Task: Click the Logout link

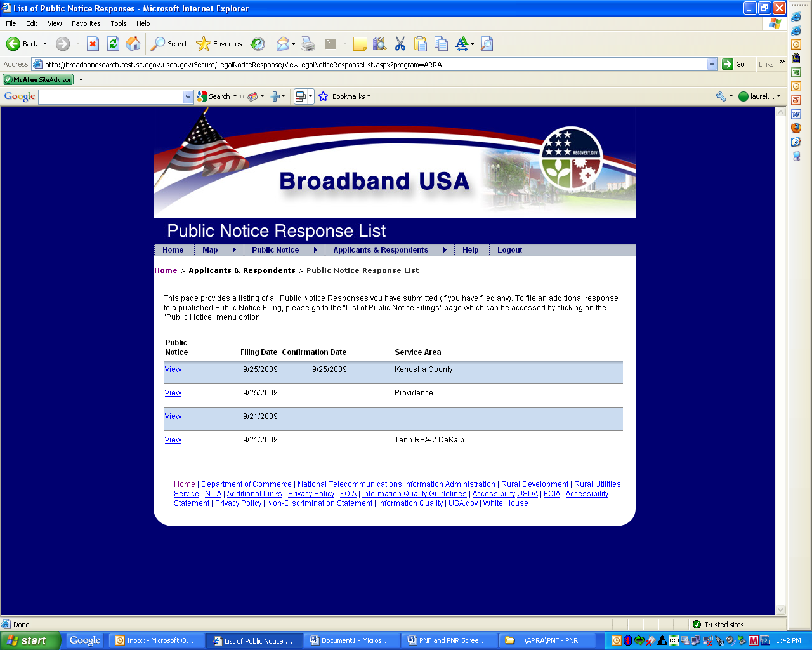Action: [x=509, y=250]
